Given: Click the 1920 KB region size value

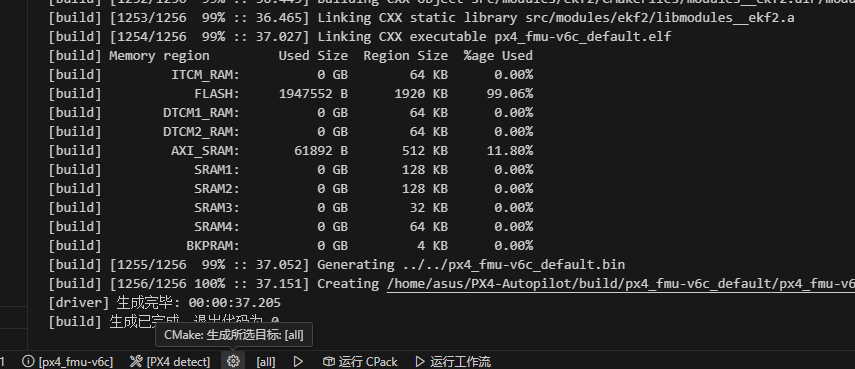Looking at the screenshot, I should pos(421,94).
